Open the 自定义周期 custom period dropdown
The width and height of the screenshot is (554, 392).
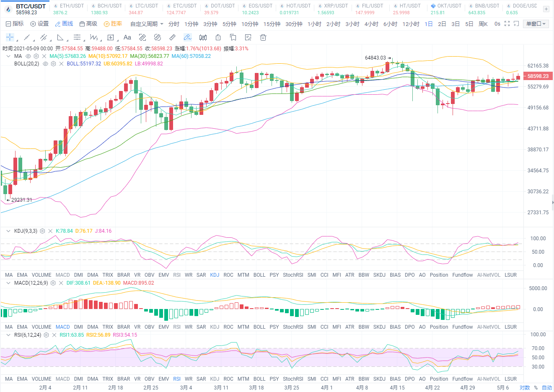[147, 24]
